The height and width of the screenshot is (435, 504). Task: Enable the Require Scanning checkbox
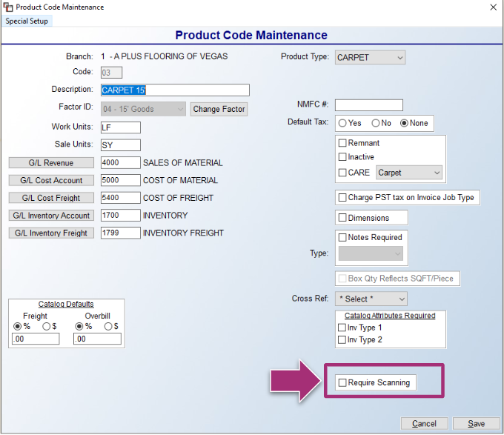(x=342, y=382)
